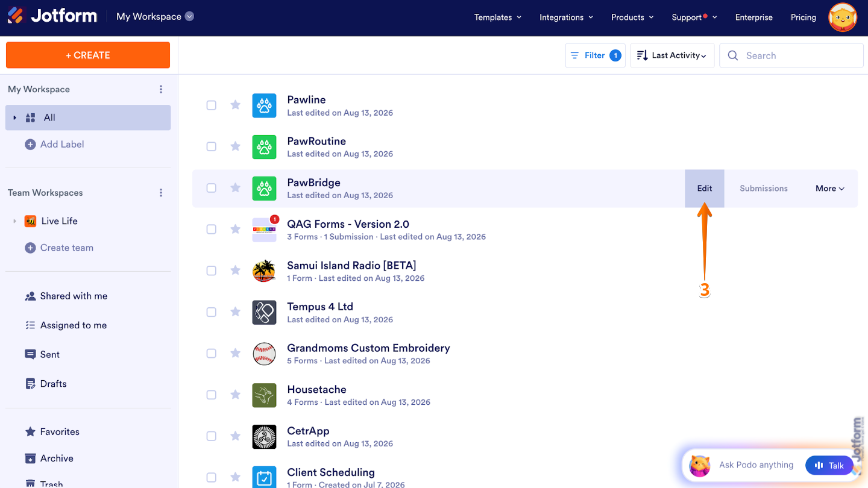The width and height of the screenshot is (868, 488).
Task: Click the Tempus 4 Ltd icon
Action: (264, 313)
